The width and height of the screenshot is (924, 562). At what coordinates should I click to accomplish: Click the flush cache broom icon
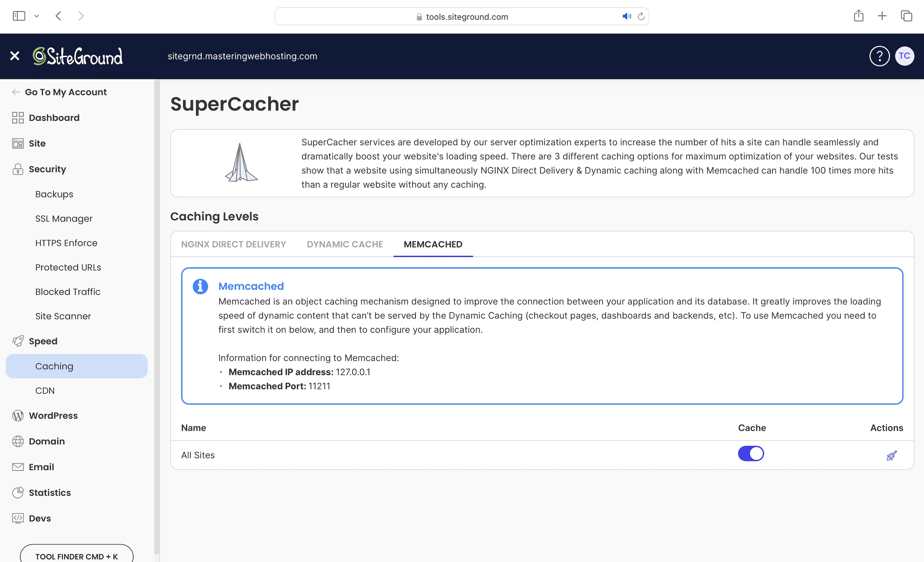[891, 455]
